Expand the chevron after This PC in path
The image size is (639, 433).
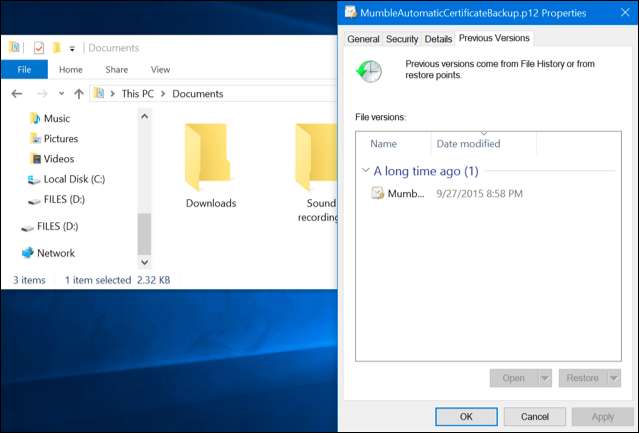tap(163, 94)
